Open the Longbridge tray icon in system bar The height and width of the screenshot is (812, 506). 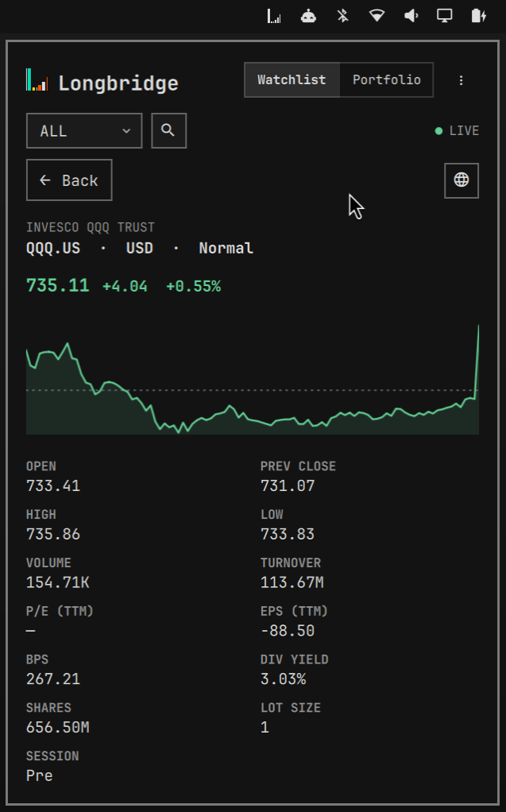coord(274,16)
